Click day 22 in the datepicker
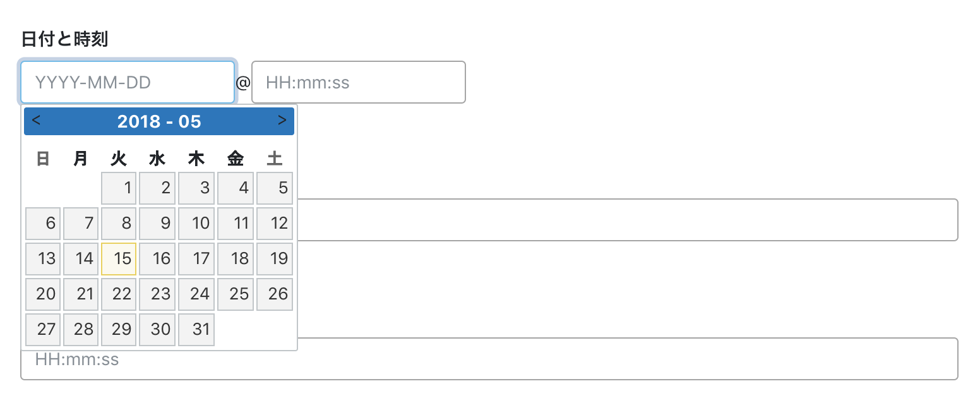Image resolution: width=980 pixels, height=398 pixels. tap(119, 294)
